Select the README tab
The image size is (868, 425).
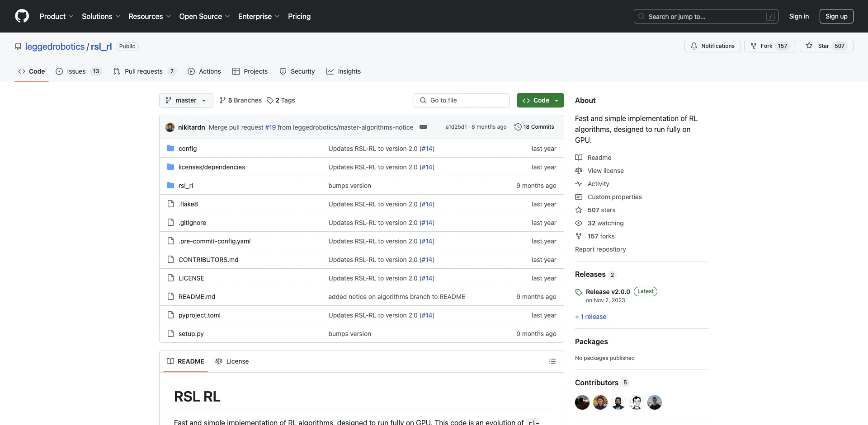pyautogui.click(x=185, y=361)
